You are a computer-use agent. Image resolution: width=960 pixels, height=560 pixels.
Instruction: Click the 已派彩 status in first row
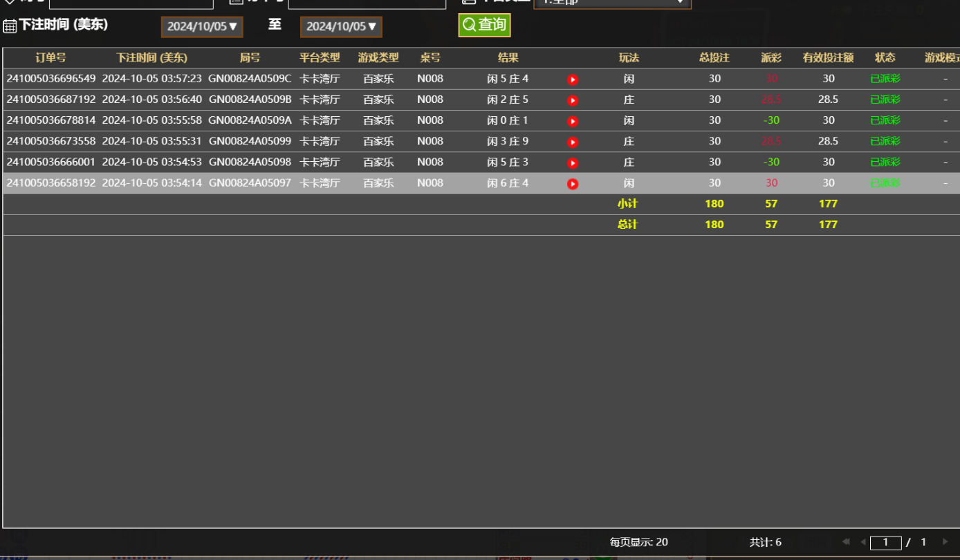pyautogui.click(x=885, y=79)
